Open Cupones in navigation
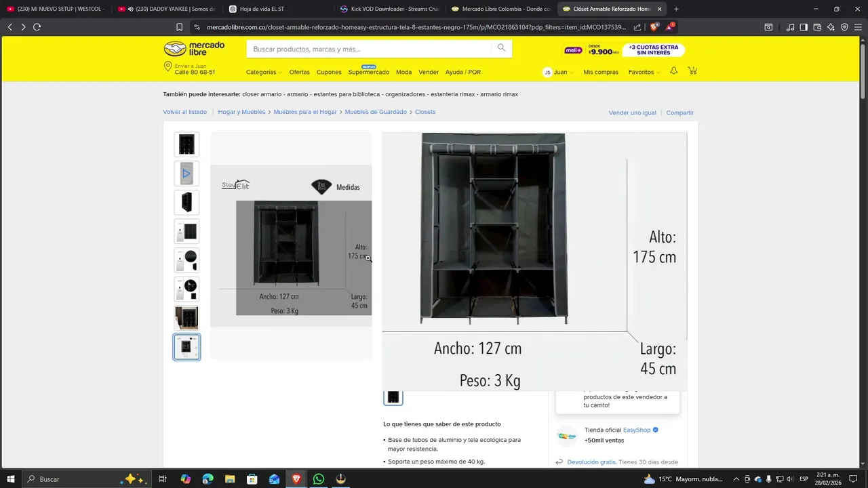This screenshot has height=488, width=868. [329, 72]
